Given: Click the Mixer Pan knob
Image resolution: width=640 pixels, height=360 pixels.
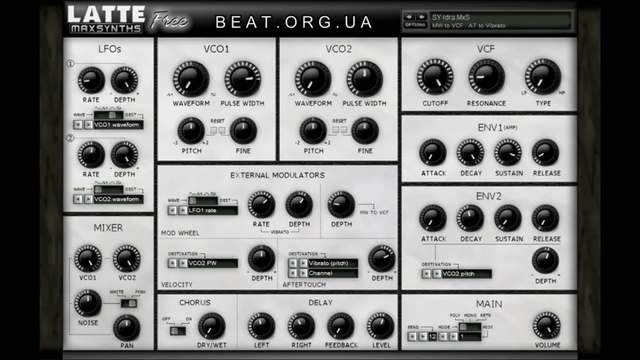Looking at the screenshot, I should pos(127,328).
